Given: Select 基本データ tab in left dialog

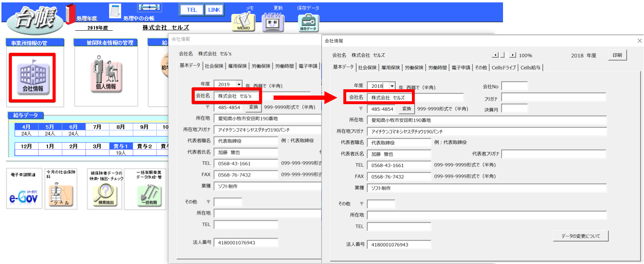Looking at the screenshot, I should click(x=190, y=65).
